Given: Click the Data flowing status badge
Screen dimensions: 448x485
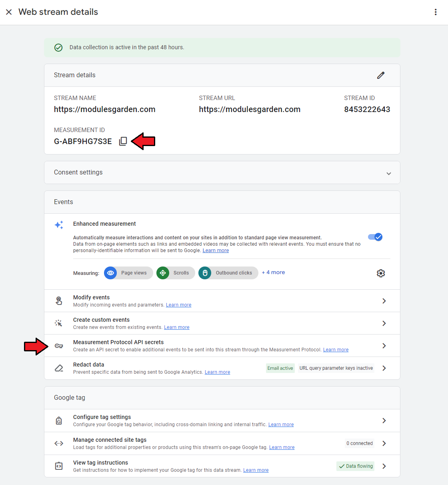Looking at the screenshot, I should [356, 466].
